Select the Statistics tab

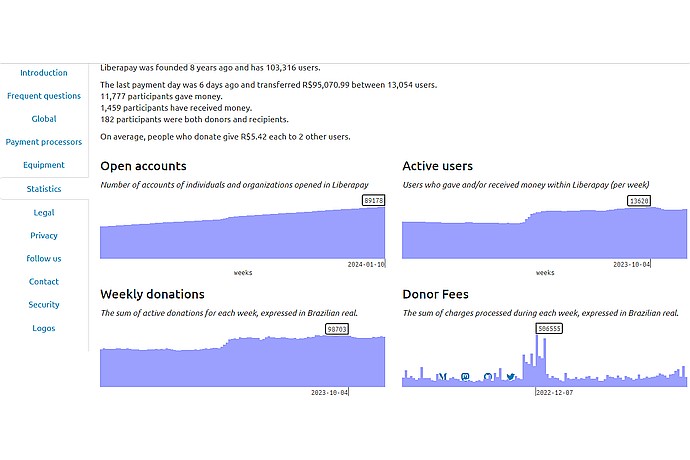coord(44,188)
